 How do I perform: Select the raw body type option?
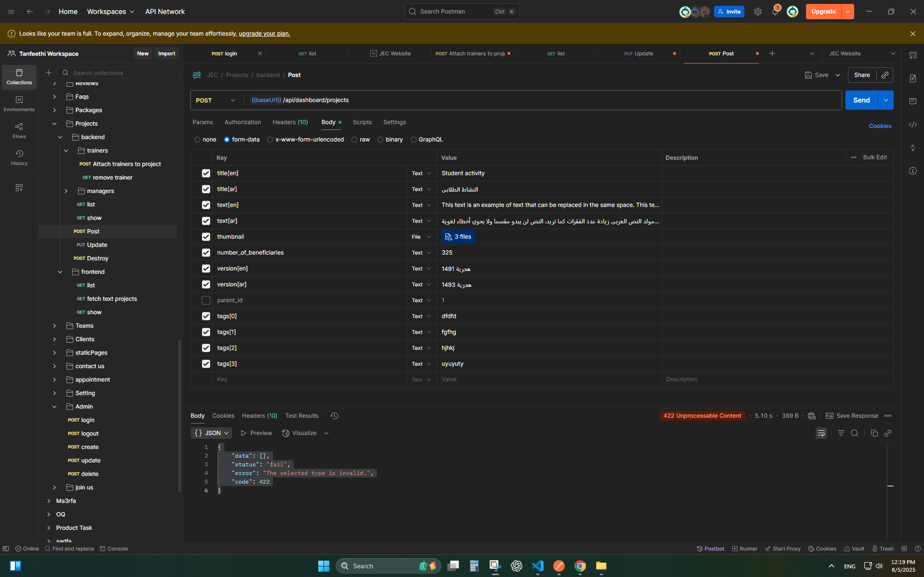click(354, 140)
